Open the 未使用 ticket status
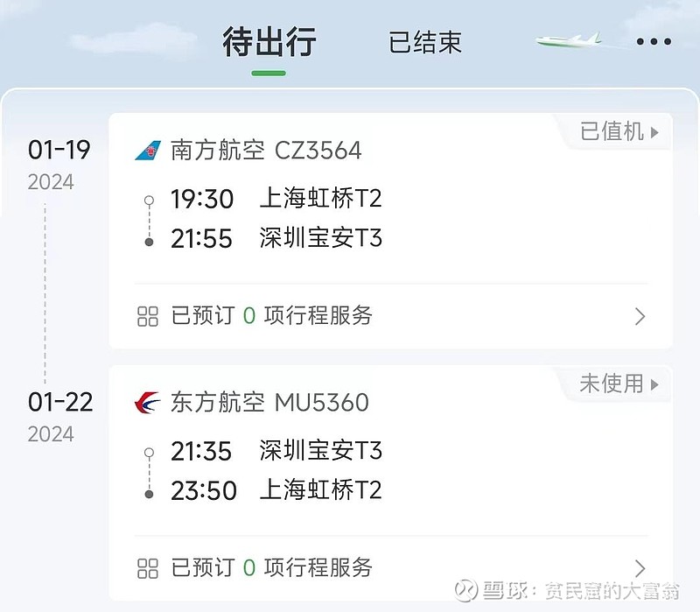 click(619, 383)
